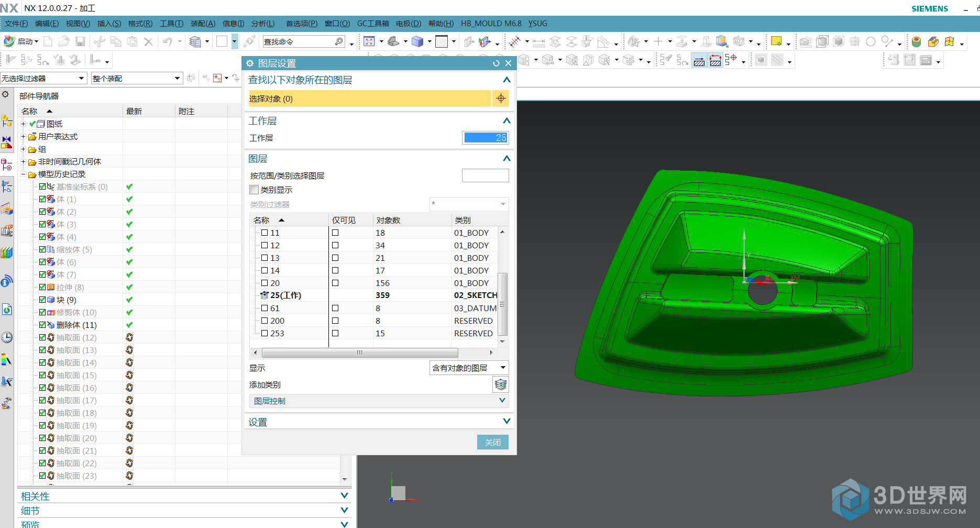The width and height of the screenshot is (980, 528).
Task: Click the Copy icon in the toolbar
Action: 116,41
